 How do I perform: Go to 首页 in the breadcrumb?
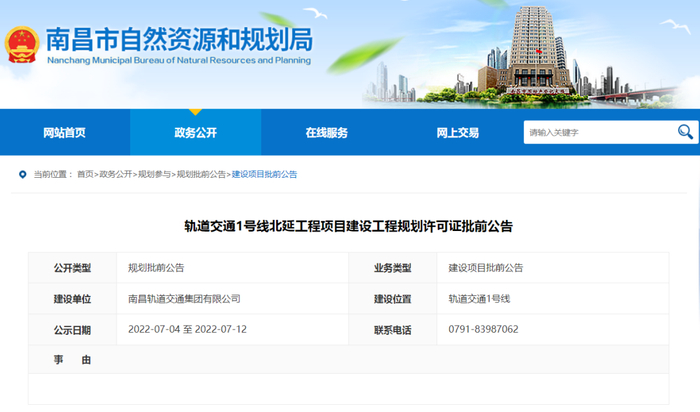click(85, 175)
